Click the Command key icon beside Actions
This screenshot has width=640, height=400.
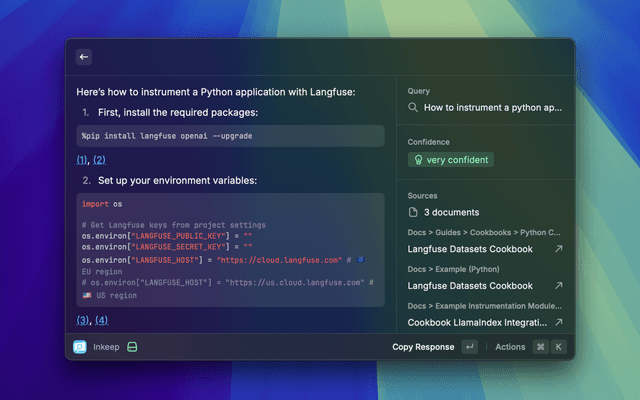click(x=540, y=347)
